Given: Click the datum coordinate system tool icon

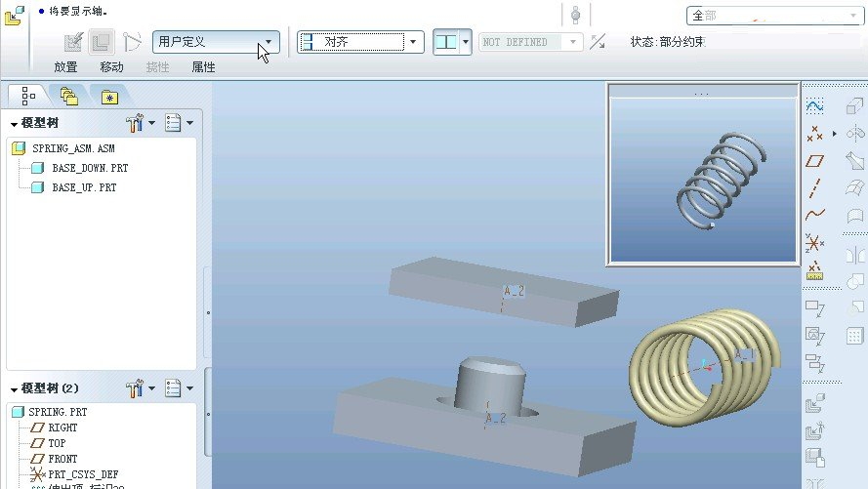Looking at the screenshot, I should [x=815, y=243].
